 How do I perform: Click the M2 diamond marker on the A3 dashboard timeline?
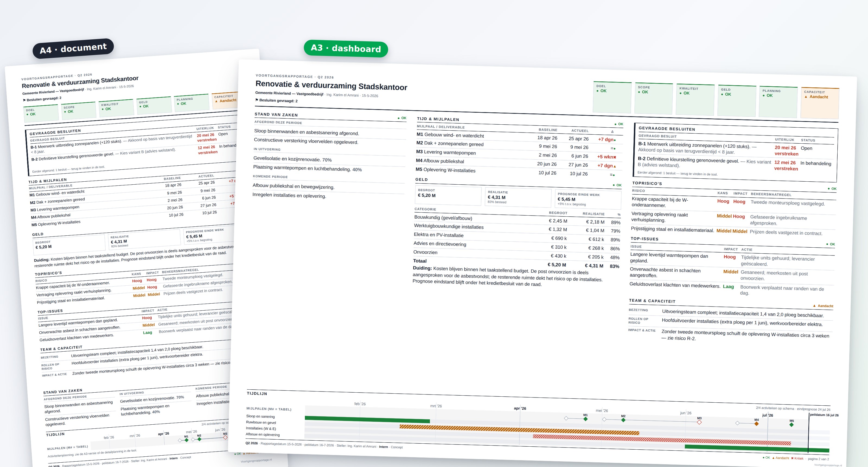[623, 420]
